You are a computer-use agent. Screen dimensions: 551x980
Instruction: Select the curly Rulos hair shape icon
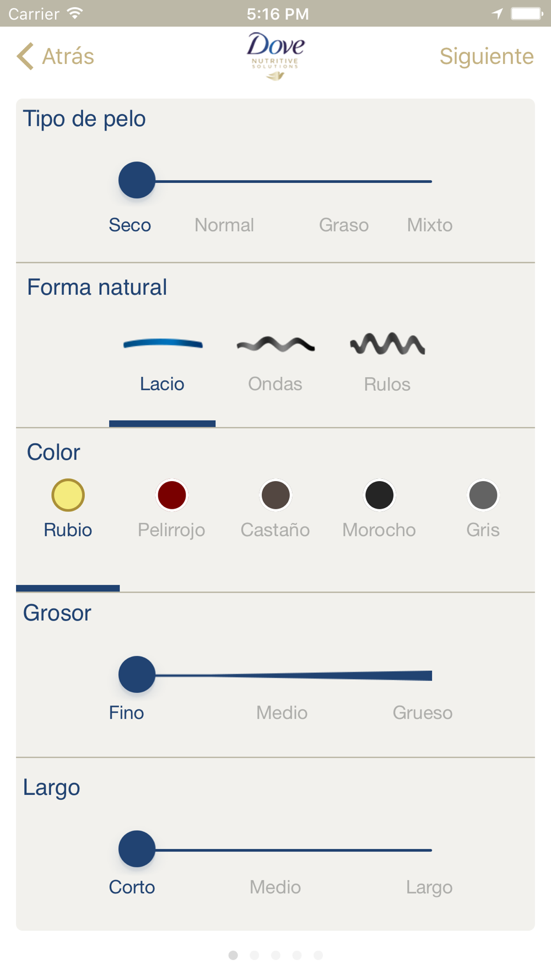tap(387, 343)
